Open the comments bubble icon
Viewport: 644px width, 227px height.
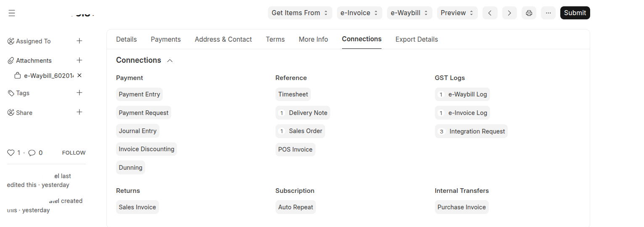[32, 153]
